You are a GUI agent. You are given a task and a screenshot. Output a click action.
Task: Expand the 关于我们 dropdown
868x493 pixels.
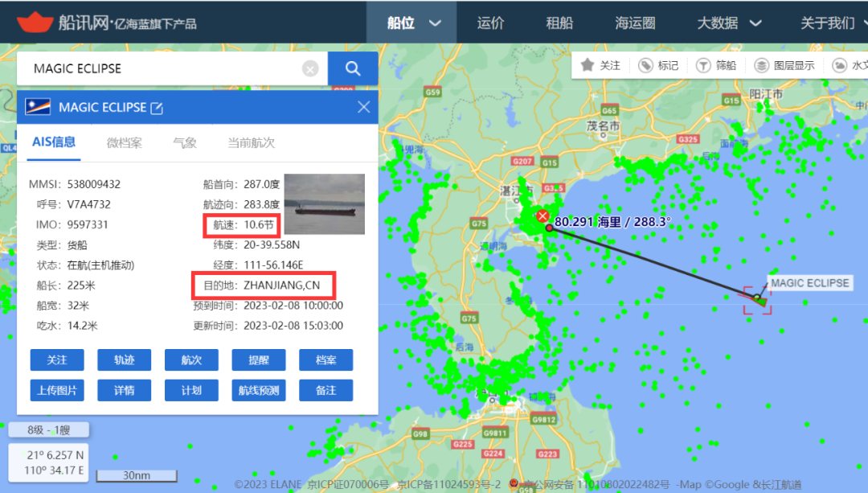coord(830,23)
